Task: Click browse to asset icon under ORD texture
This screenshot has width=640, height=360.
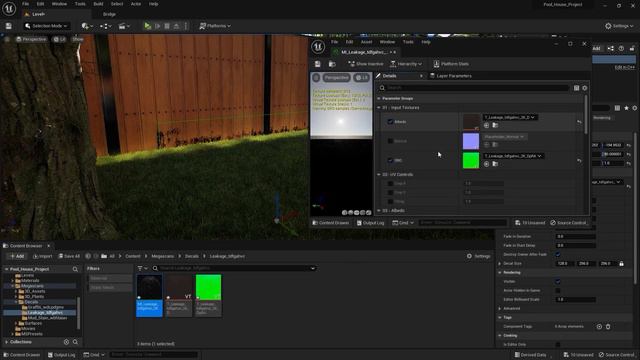Action: [x=495, y=164]
